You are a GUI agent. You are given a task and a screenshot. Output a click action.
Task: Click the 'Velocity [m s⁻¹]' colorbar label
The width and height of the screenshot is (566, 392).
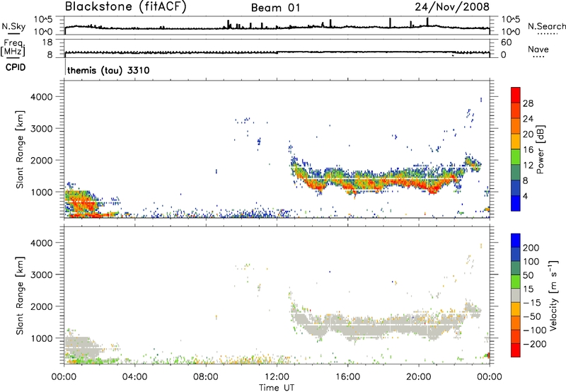(553, 295)
